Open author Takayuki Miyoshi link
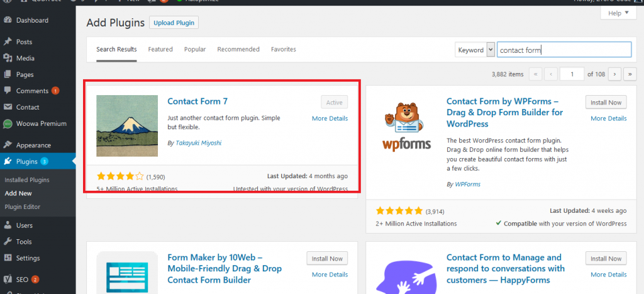The width and height of the screenshot is (644, 294). 199,143
